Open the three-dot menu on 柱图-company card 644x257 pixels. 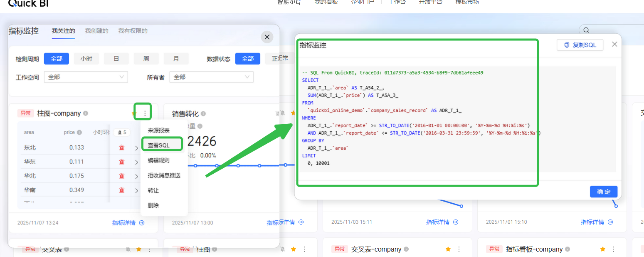(145, 113)
